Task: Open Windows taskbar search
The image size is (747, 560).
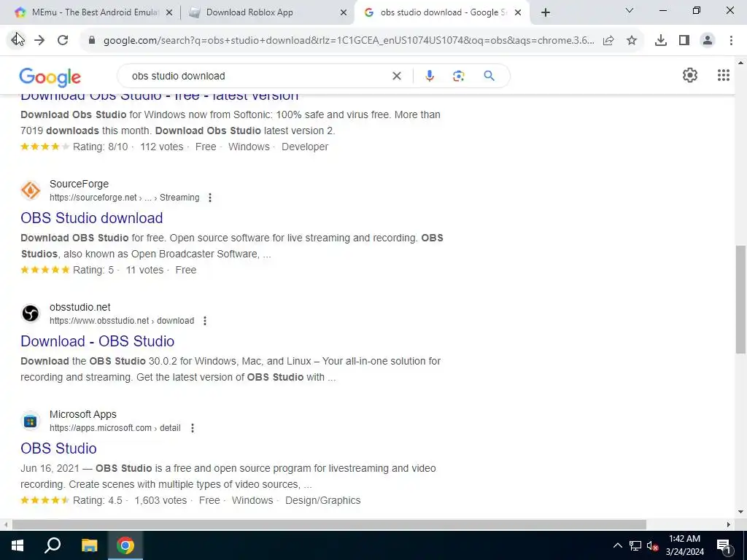Action: coord(53,545)
